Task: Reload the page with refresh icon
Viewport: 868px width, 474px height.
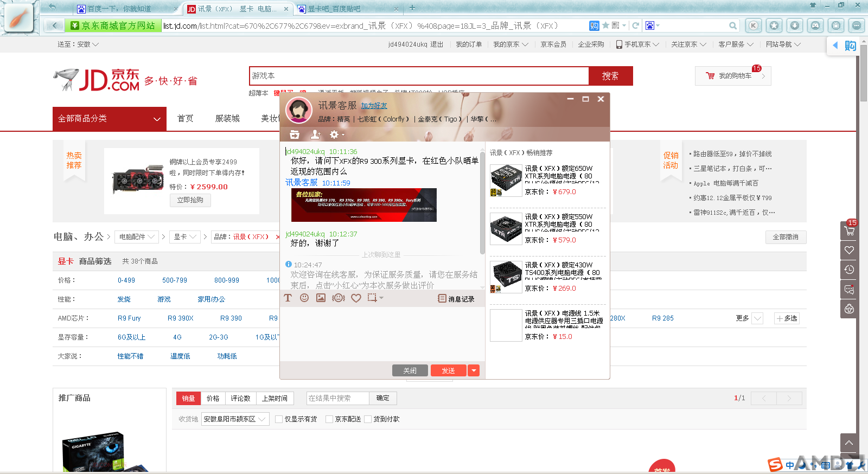Action: point(635,25)
